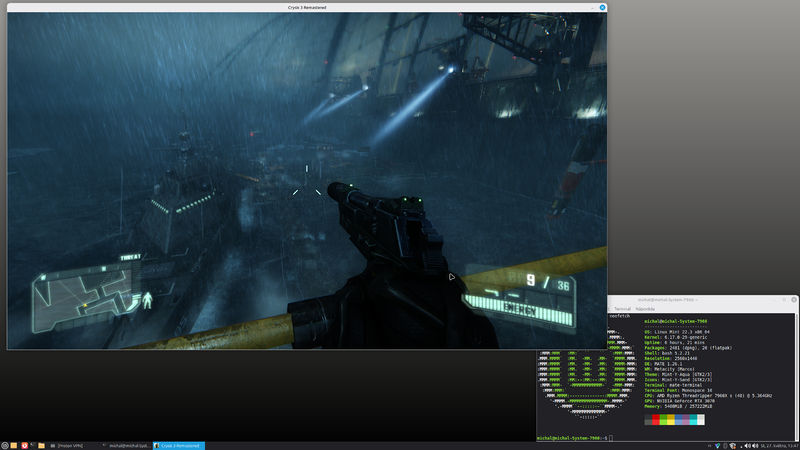This screenshot has height=450, width=800.
Task: Click the neofetch command text in terminal
Action: click(619, 316)
